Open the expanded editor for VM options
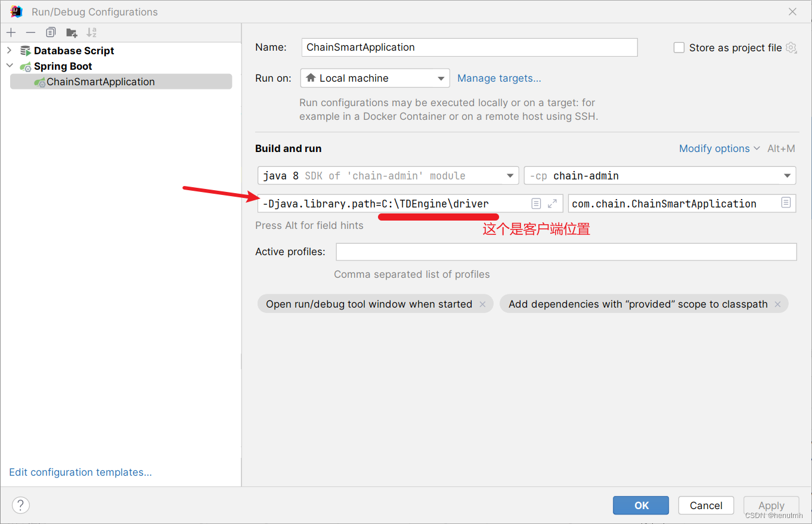This screenshot has height=524, width=812. [551, 203]
